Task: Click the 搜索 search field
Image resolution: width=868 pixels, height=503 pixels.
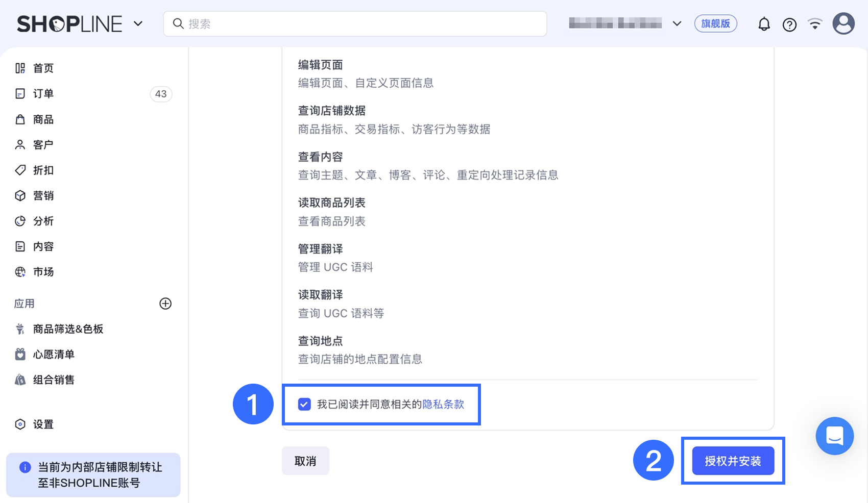Action: pos(355,24)
